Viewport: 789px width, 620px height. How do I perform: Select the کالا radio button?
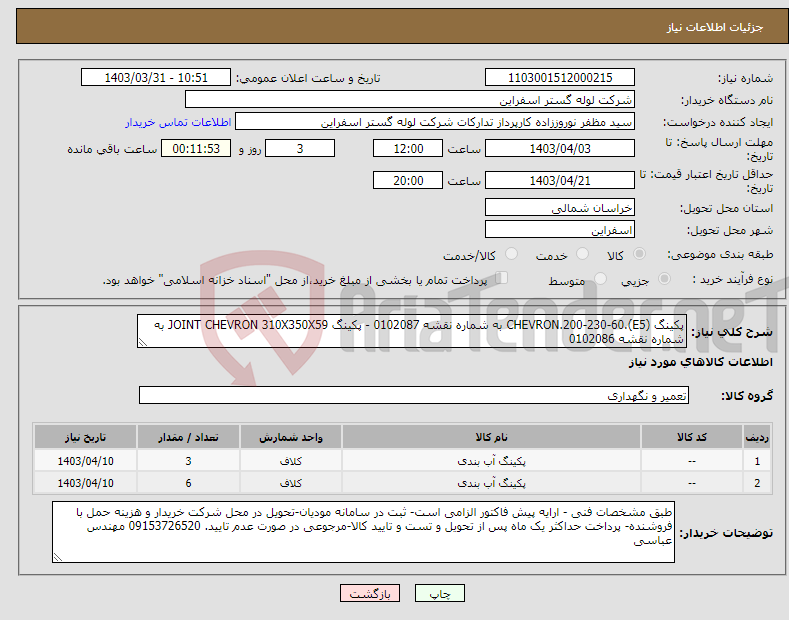click(639, 254)
